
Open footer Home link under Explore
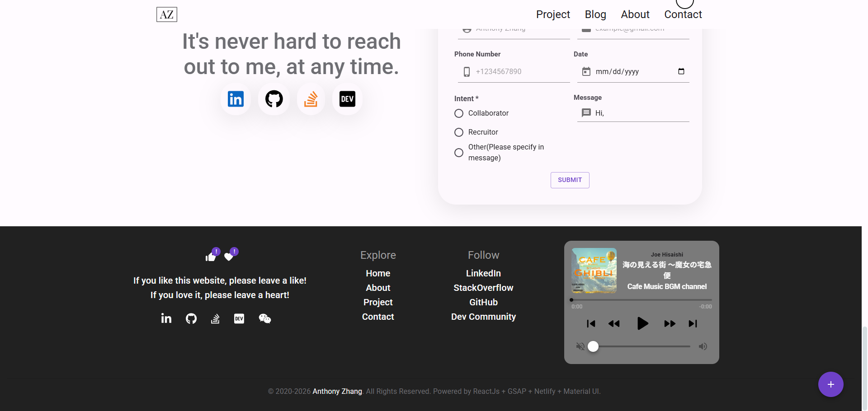[378, 273]
